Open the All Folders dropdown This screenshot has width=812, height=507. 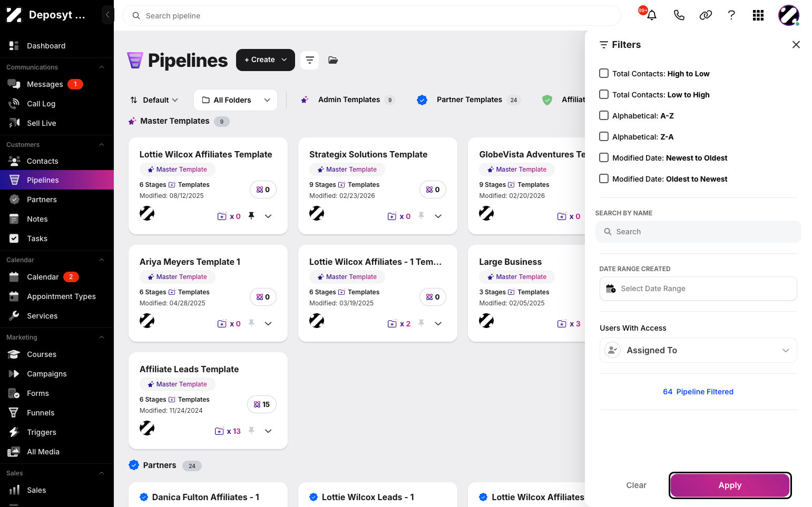click(236, 100)
